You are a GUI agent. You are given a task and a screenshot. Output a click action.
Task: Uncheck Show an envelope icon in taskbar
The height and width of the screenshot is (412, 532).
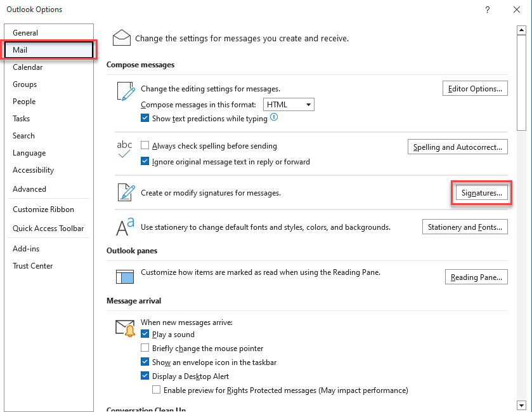(145, 362)
